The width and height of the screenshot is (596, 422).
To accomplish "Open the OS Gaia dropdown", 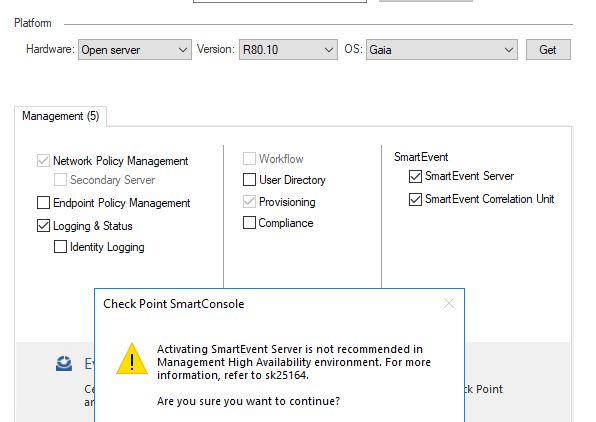I will click(442, 50).
